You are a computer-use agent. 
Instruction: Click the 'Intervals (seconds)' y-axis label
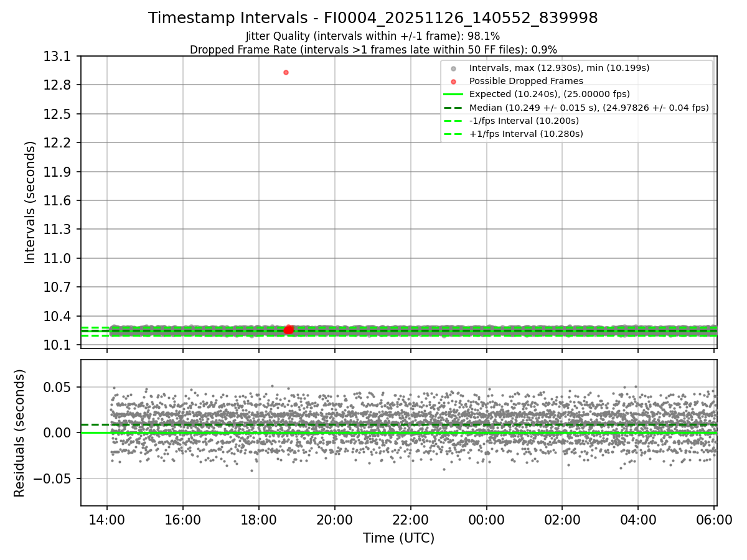click(x=31, y=202)
